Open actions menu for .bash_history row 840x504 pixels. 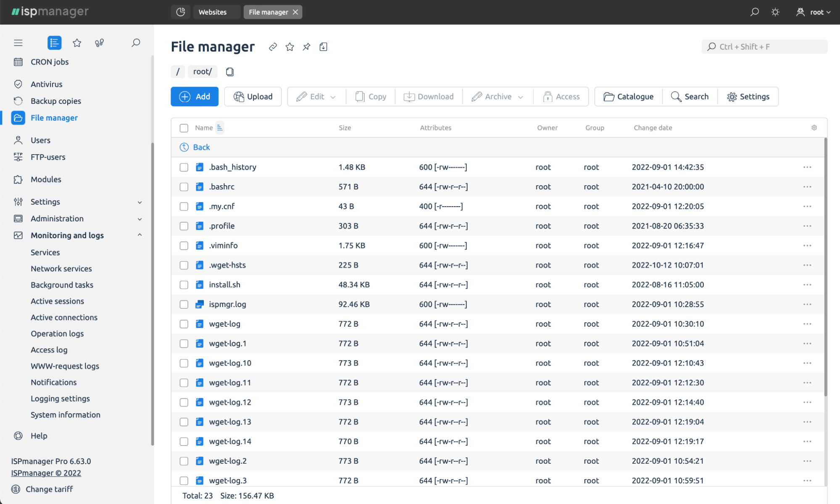(x=807, y=167)
